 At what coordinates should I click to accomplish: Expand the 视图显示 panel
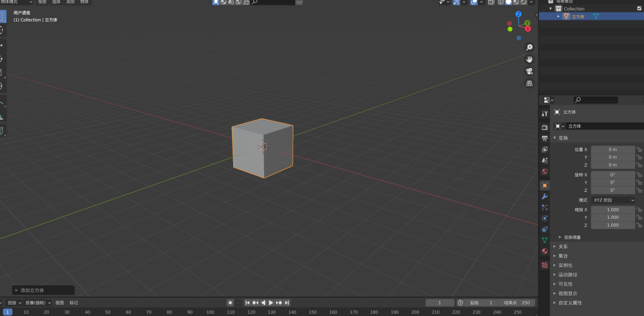coord(555,293)
